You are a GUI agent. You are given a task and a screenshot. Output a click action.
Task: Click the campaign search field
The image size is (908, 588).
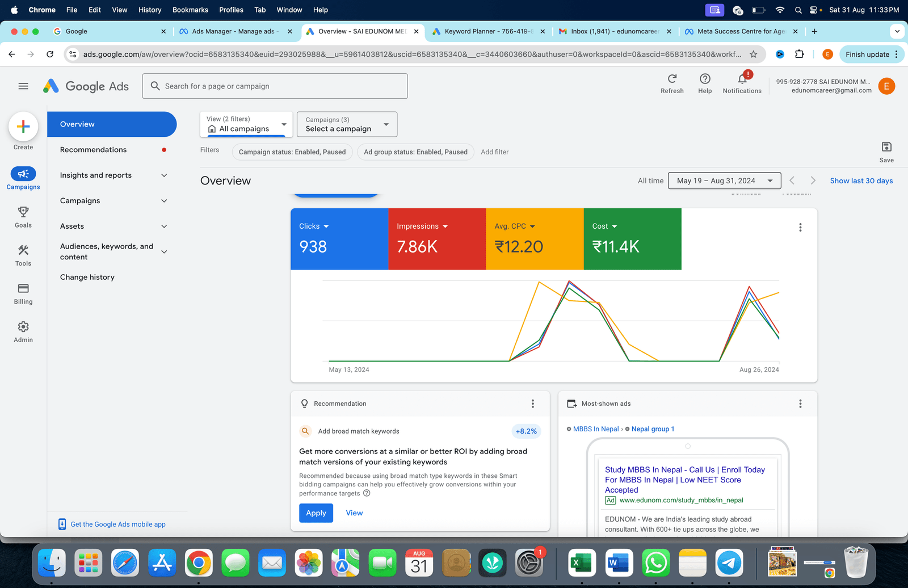(275, 86)
